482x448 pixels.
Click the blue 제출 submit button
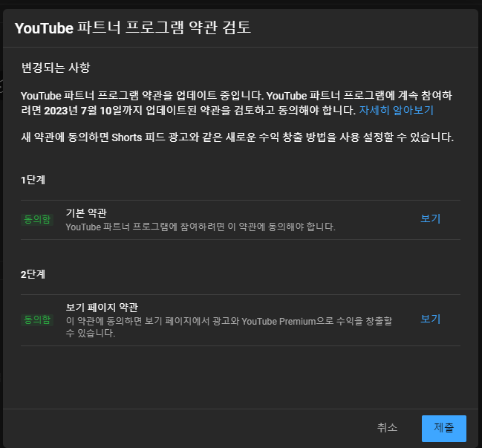(x=443, y=429)
